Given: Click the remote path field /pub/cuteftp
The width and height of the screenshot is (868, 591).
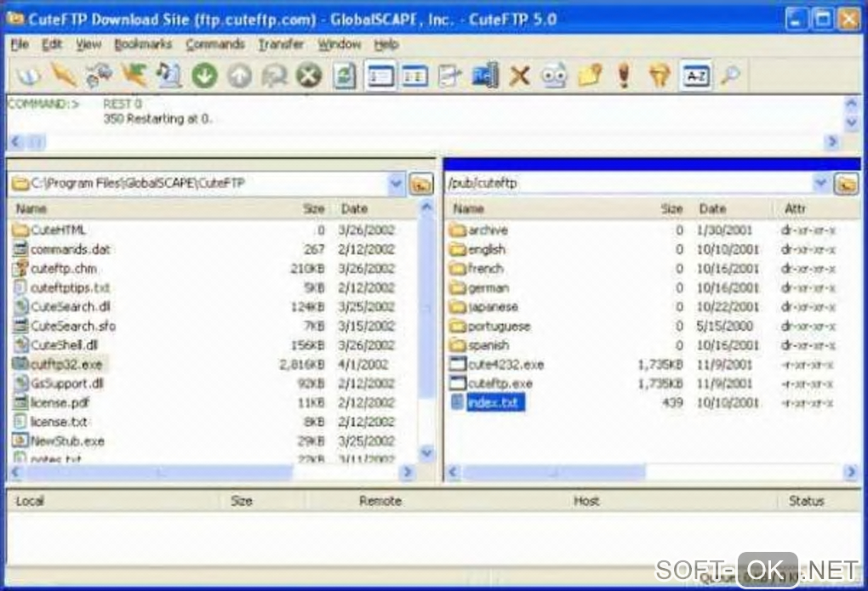Looking at the screenshot, I should [x=637, y=183].
